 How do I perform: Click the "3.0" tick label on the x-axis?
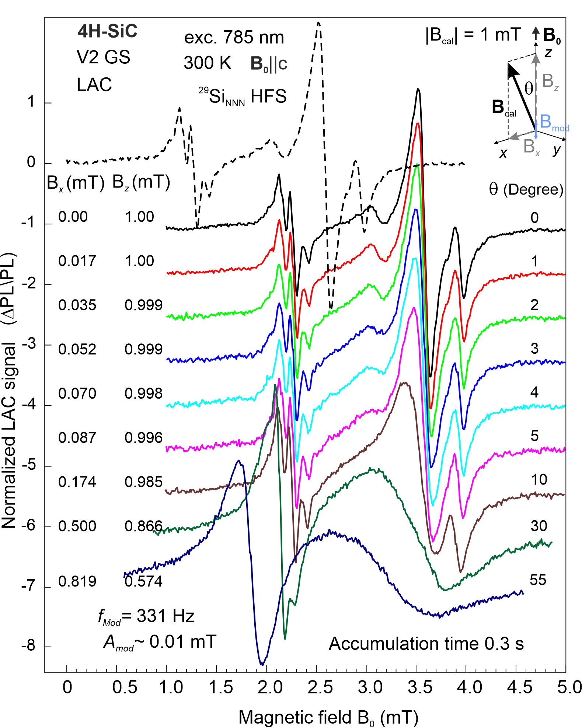coord(370,687)
